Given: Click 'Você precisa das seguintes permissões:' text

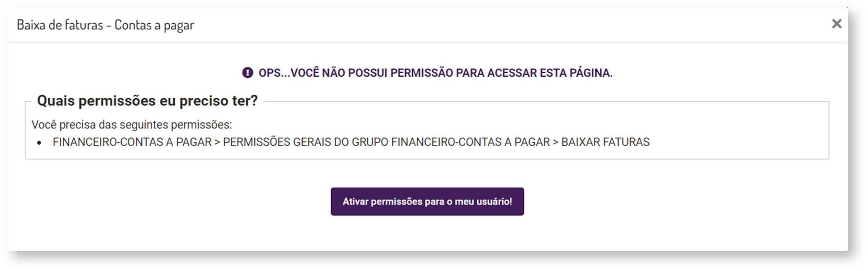Looking at the screenshot, I should click(x=132, y=125).
